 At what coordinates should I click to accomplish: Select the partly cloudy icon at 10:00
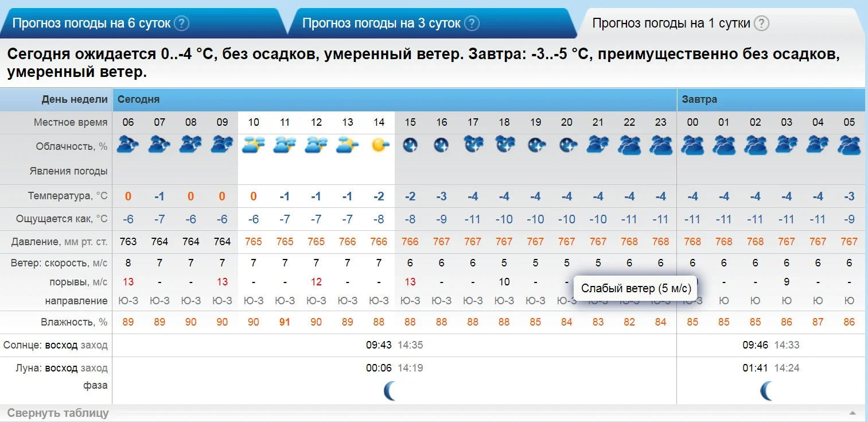click(253, 144)
